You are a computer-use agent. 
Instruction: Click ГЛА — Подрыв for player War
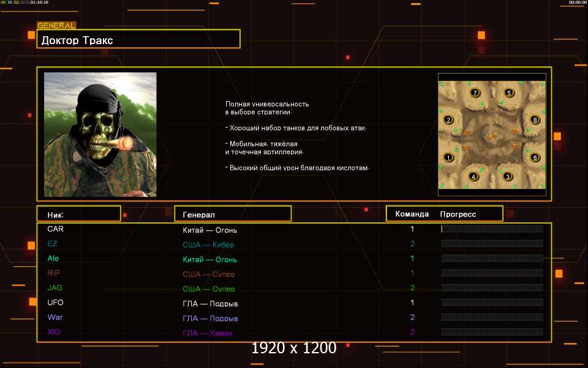click(210, 318)
